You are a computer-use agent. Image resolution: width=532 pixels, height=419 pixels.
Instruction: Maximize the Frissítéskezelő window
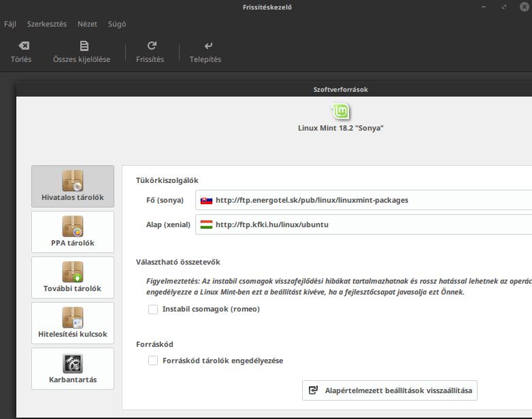tap(504, 7)
